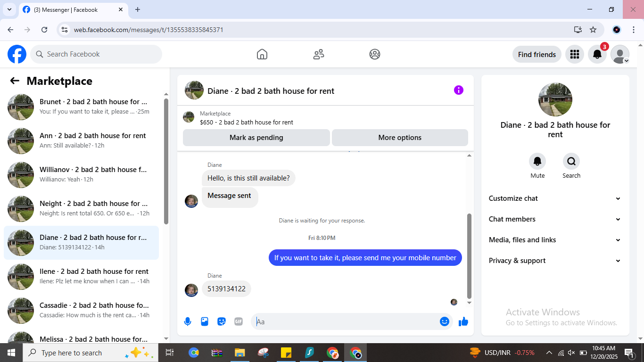Bookmark this page with the star icon
The image size is (644, 362).
coord(593,30)
